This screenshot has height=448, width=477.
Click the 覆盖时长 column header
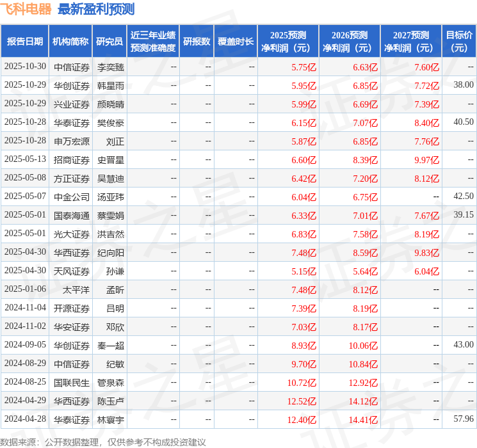coord(236,42)
